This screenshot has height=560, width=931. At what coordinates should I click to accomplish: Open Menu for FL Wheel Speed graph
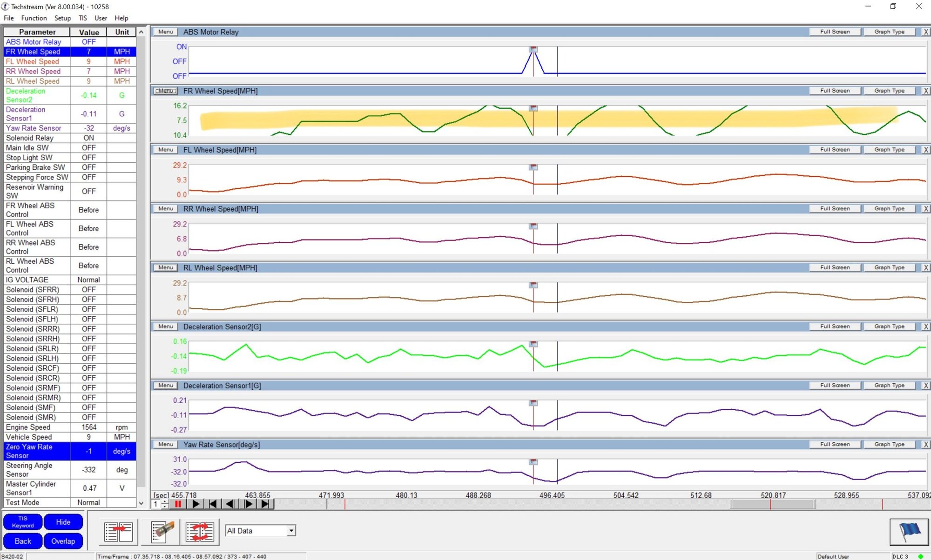point(165,150)
